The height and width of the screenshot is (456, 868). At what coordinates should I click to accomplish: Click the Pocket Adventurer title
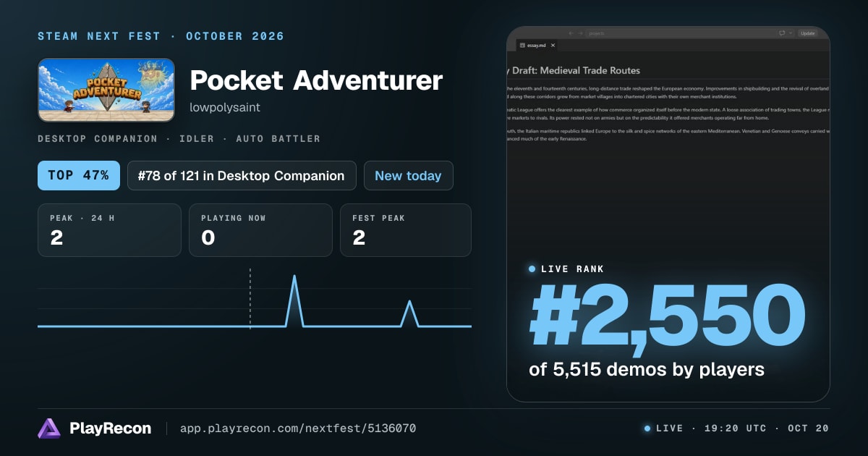click(x=316, y=80)
